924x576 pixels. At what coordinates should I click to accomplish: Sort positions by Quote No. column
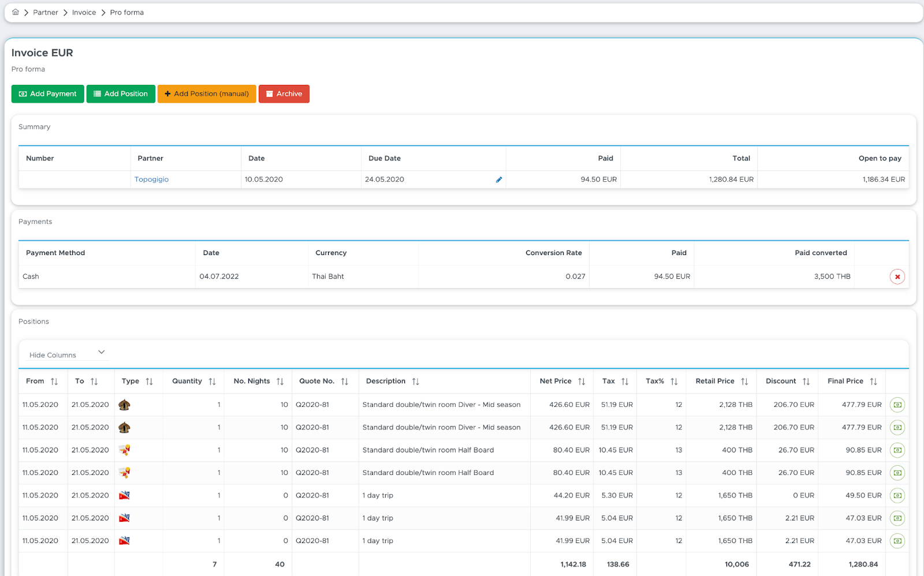pyautogui.click(x=345, y=381)
